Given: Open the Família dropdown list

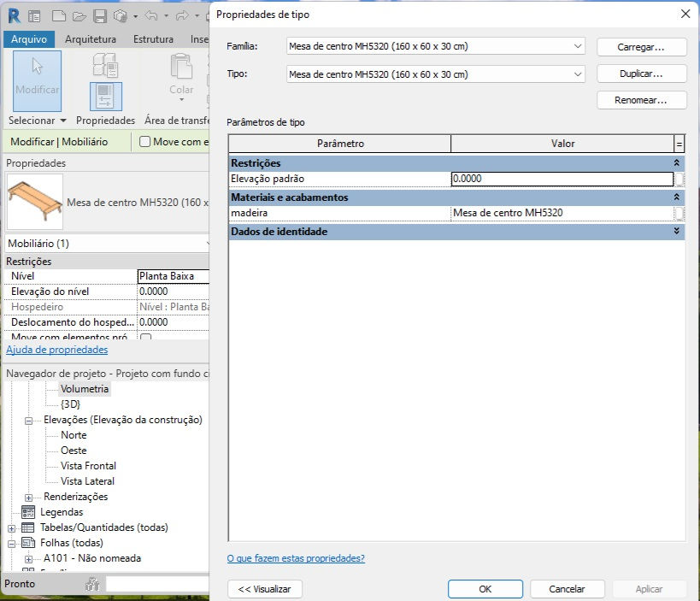Looking at the screenshot, I should [436, 46].
